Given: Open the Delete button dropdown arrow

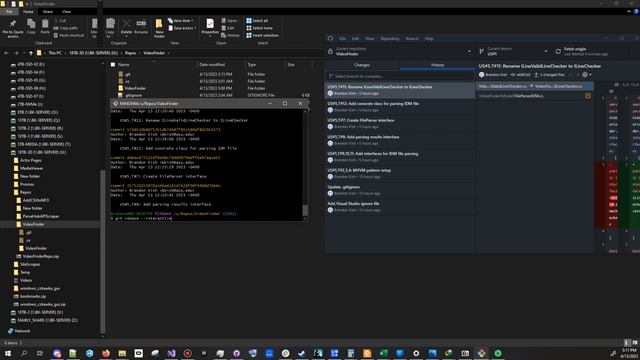Looking at the screenshot, I should (127, 36).
